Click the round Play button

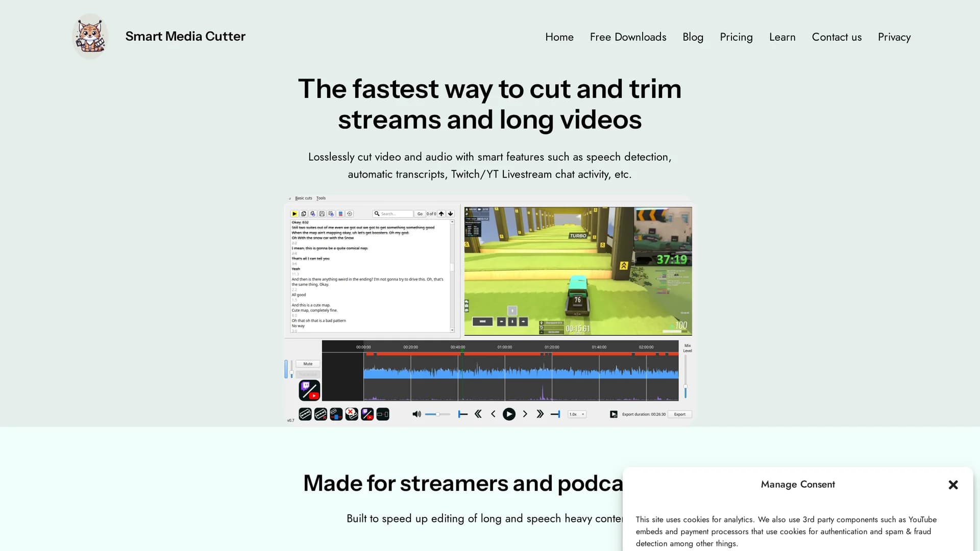[x=509, y=414]
